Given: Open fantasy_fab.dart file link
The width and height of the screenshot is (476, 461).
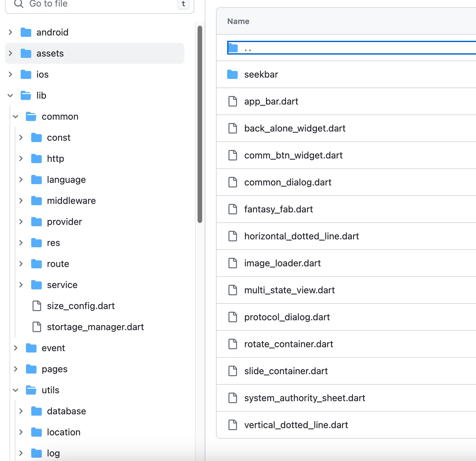Looking at the screenshot, I should pyautogui.click(x=278, y=209).
